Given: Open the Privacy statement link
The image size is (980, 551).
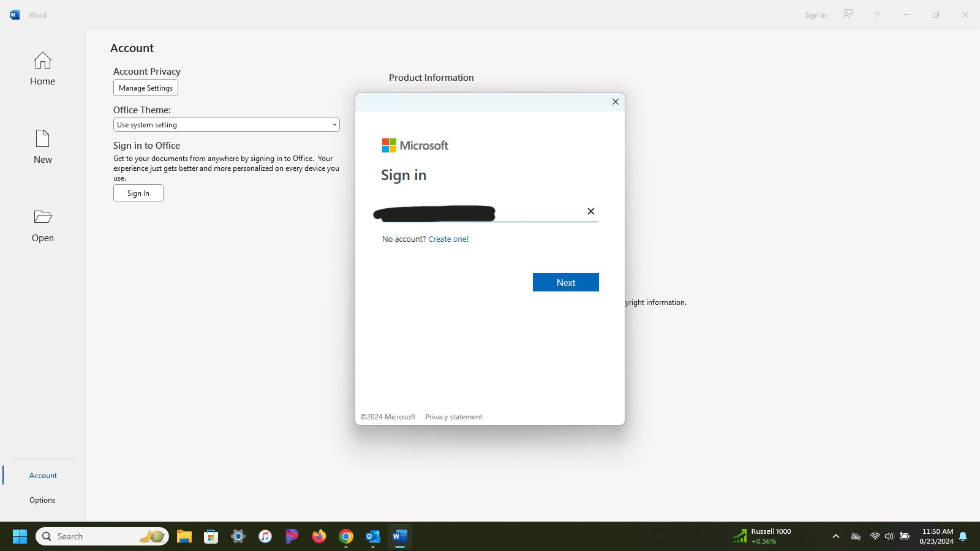Looking at the screenshot, I should tap(454, 417).
